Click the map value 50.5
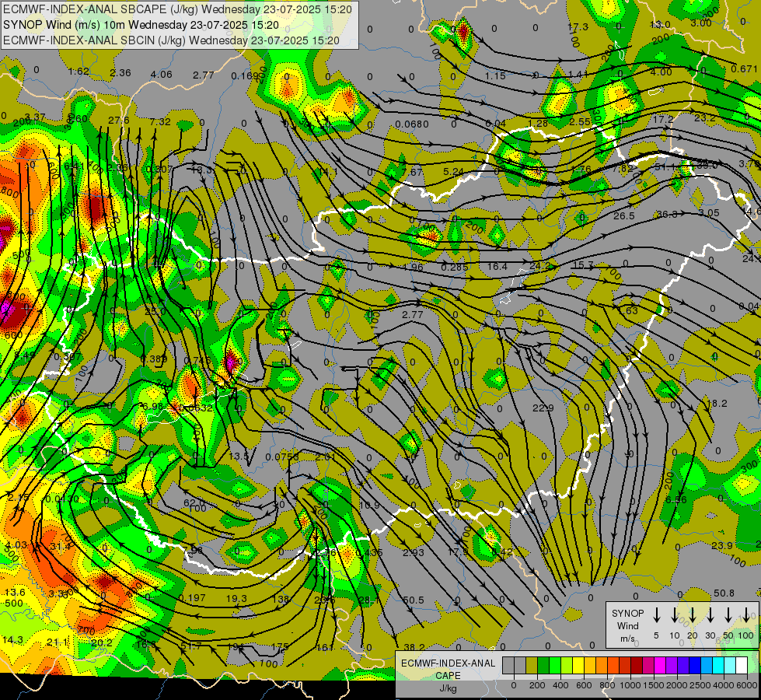Viewport: 761px width, 700px height. click(x=414, y=600)
